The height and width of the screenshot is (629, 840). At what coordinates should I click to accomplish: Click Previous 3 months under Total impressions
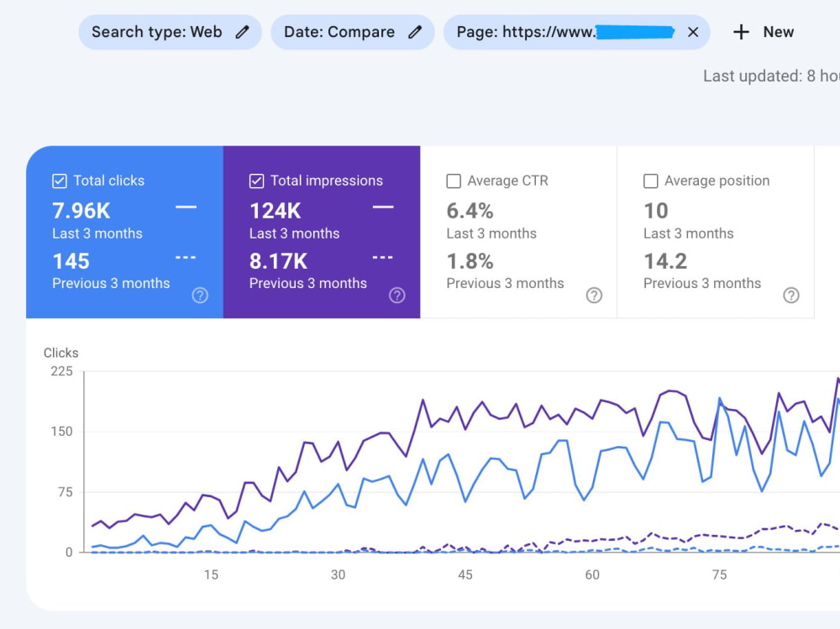308,283
